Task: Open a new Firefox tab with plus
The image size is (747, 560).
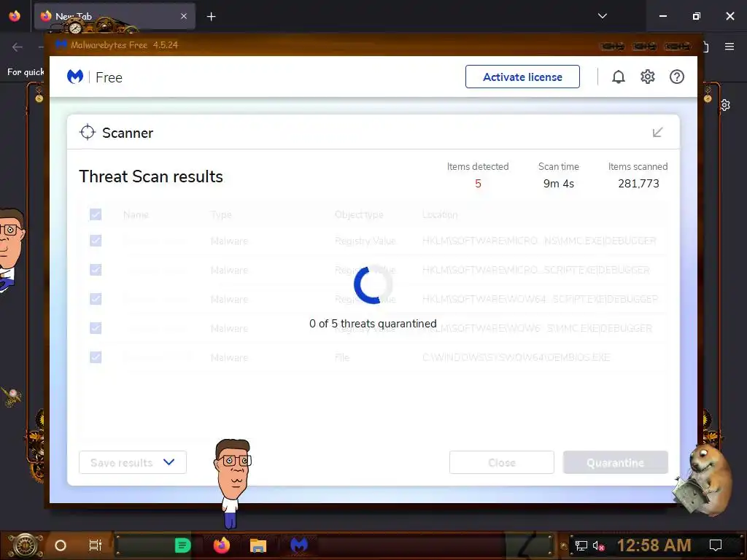Action: click(211, 17)
